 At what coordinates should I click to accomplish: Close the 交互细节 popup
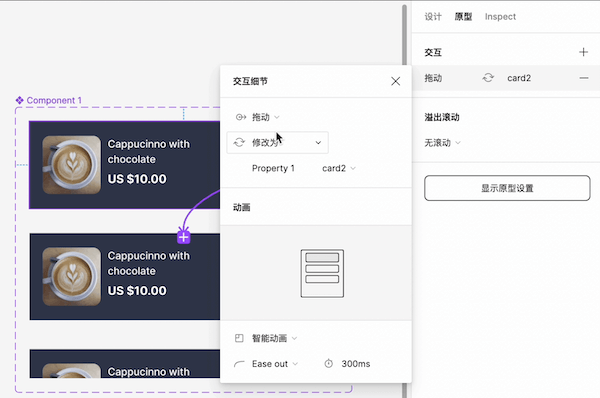coord(396,81)
